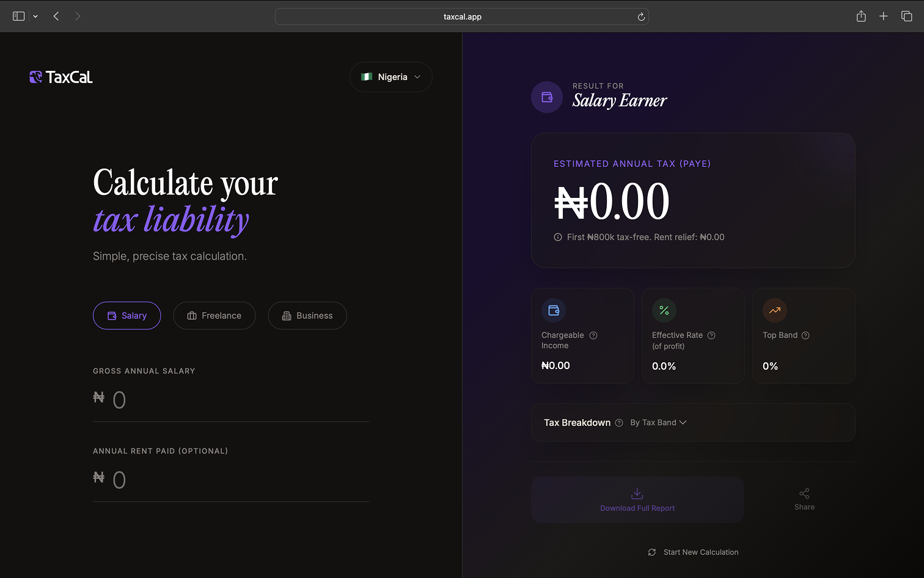Viewport: 924px width, 578px height.
Task: Open the Nigeria country dropdown
Action: pos(391,76)
